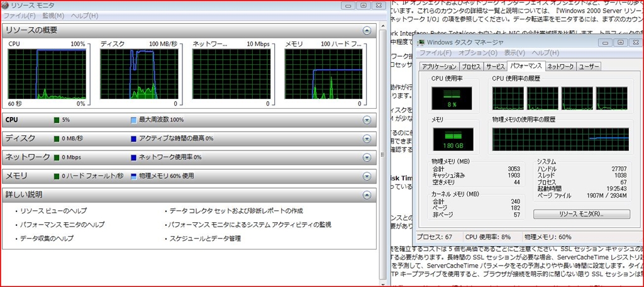644x287 pixels.
Task: Open データ収集のヘルプ link
Action: tap(47, 239)
